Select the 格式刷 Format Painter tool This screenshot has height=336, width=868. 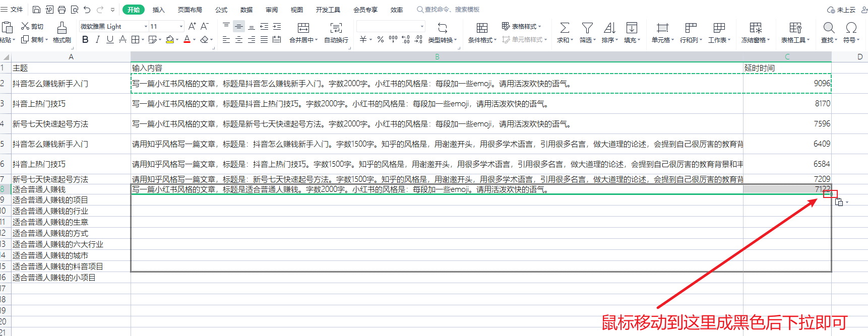pos(61,32)
